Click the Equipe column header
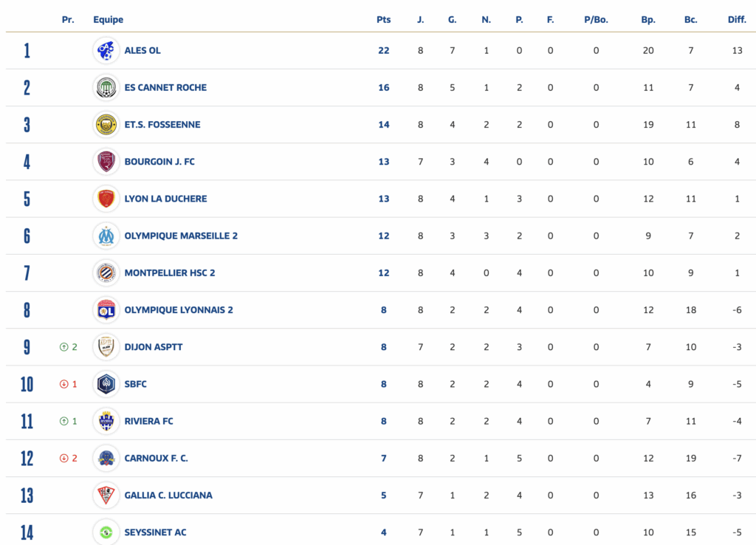 pos(108,20)
